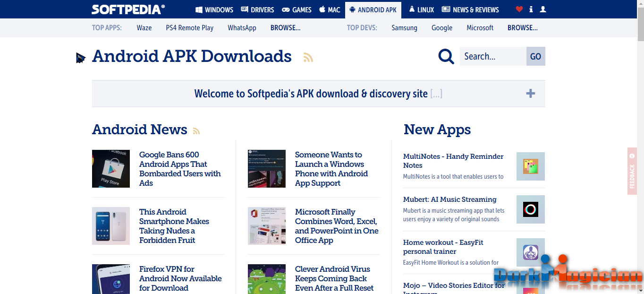Open the Google Play Store article thumbnail
644x294 pixels.
[x=111, y=169]
